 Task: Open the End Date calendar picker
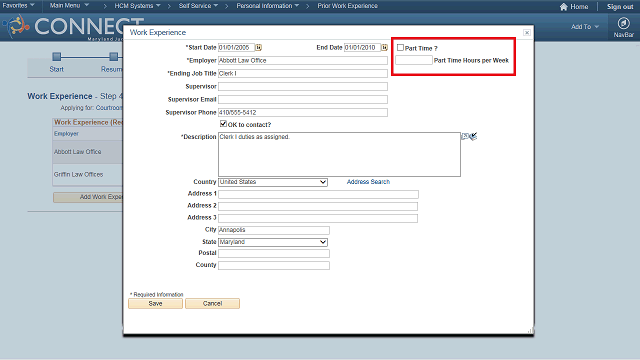(x=384, y=48)
